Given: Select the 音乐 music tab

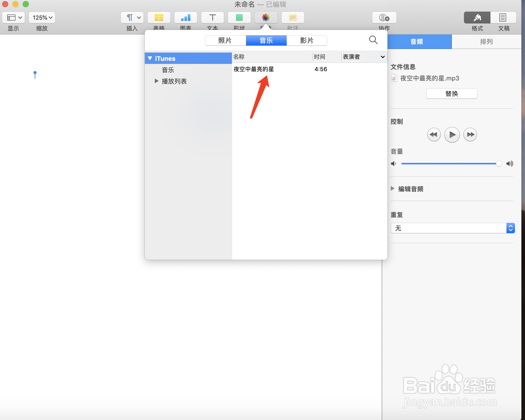Looking at the screenshot, I should 266,40.
